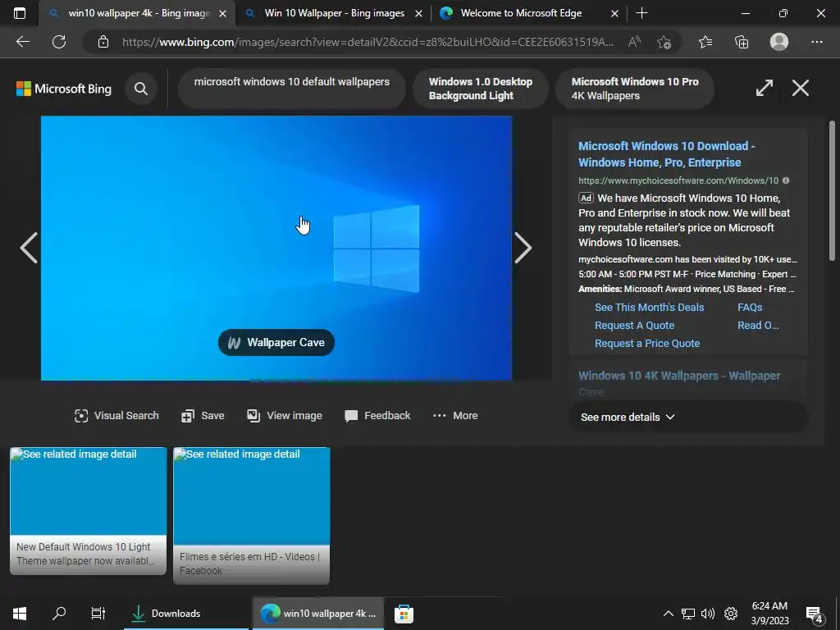
Task: Click the Edge taskbar button
Action: click(318, 614)
